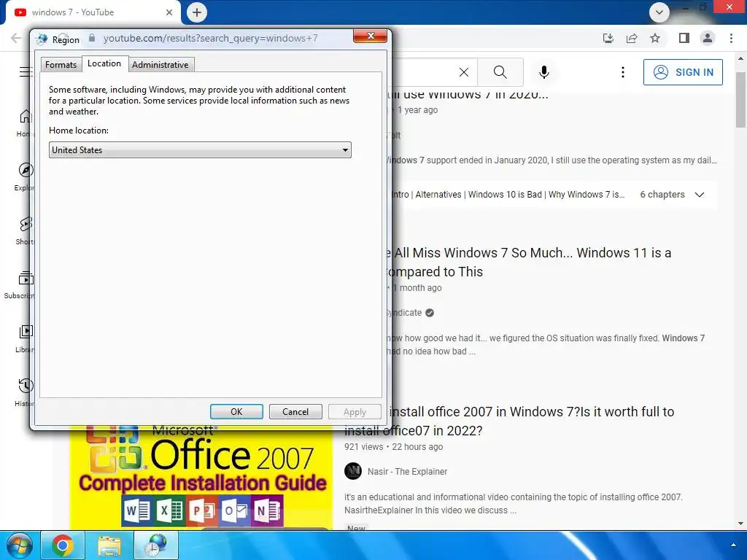Open the Chrome profile menu
Screen dimensions: 747x560
click(x=708, y=38)
